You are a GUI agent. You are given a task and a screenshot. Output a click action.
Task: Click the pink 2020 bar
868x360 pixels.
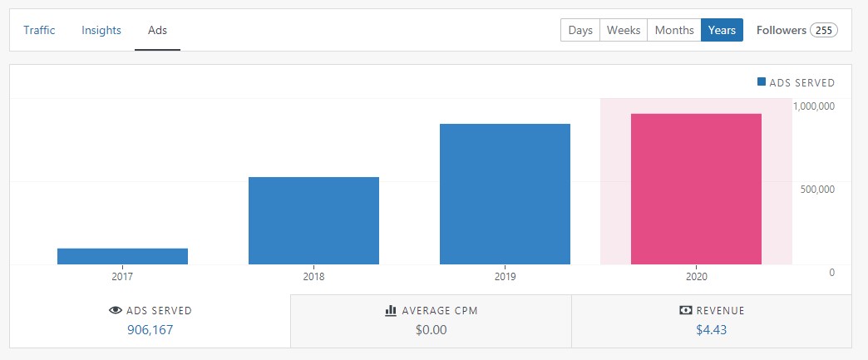[x=696, y=189]
